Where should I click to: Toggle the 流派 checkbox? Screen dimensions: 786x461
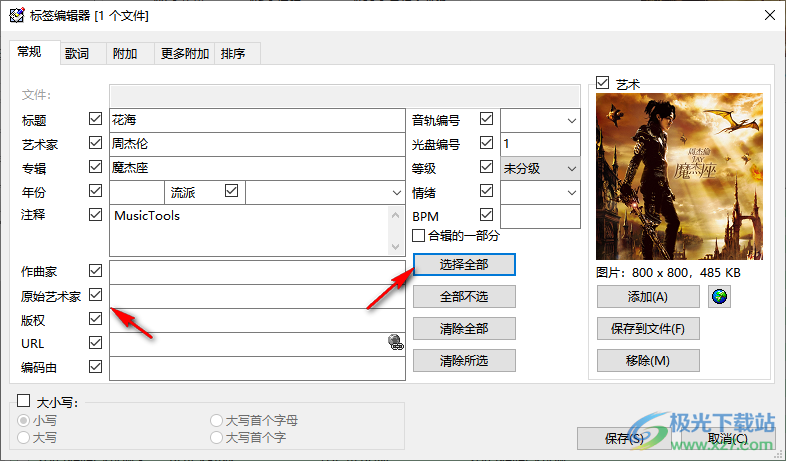tap(231, 191)
